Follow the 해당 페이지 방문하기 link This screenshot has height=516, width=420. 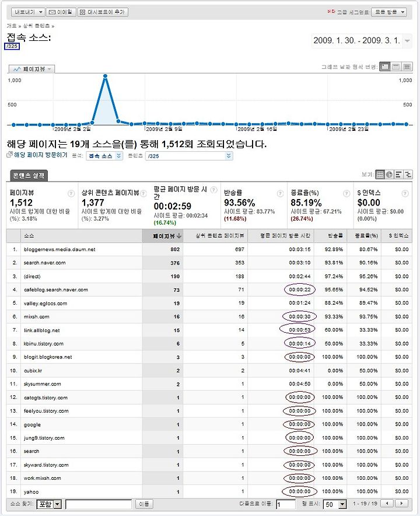click(40, 155)
